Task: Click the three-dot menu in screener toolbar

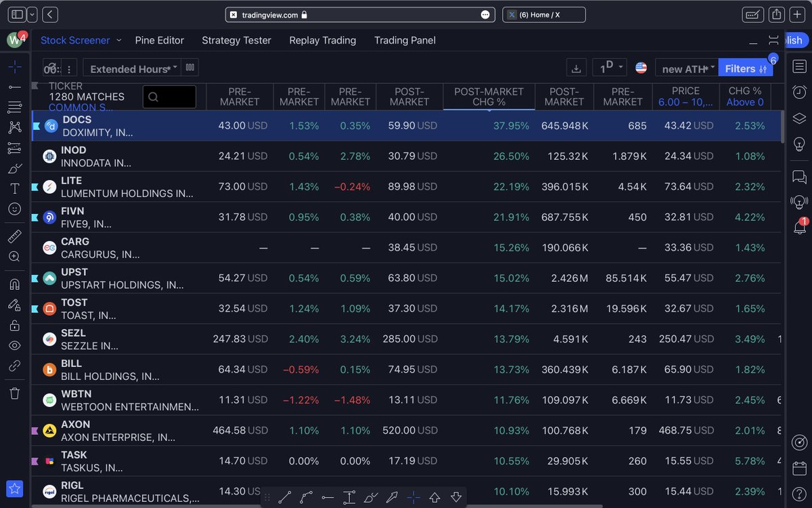Action: [69, 69]
